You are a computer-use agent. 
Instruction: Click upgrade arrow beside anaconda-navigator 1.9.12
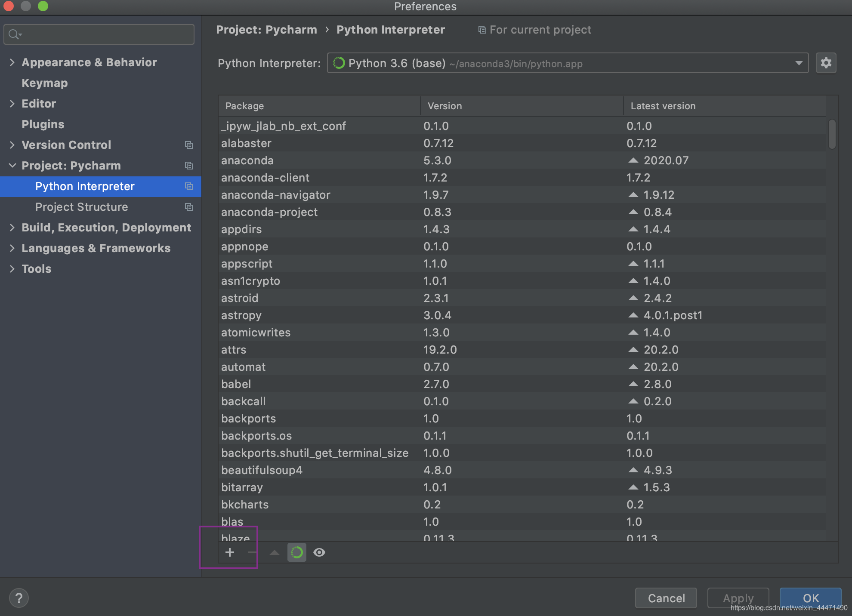pos(633,195)
